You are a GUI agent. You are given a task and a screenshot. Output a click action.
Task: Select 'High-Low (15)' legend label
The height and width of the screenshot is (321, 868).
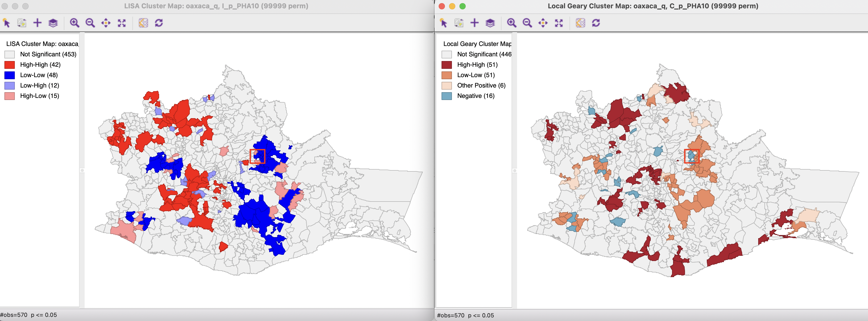coord(39,96)
